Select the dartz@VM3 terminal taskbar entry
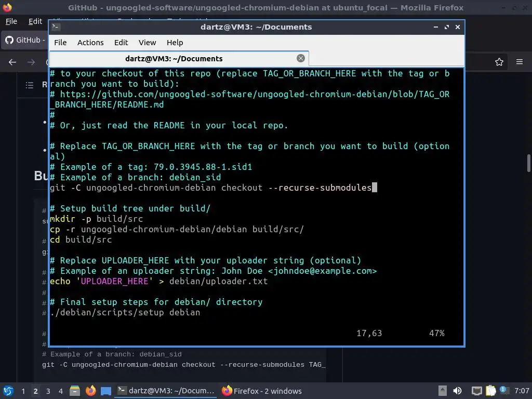 [166, 391]
